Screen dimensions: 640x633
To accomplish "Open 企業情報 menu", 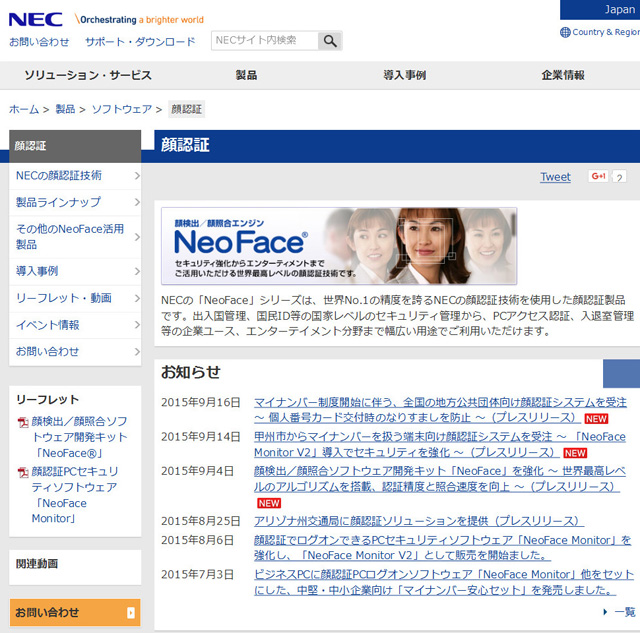I will 563,75.
